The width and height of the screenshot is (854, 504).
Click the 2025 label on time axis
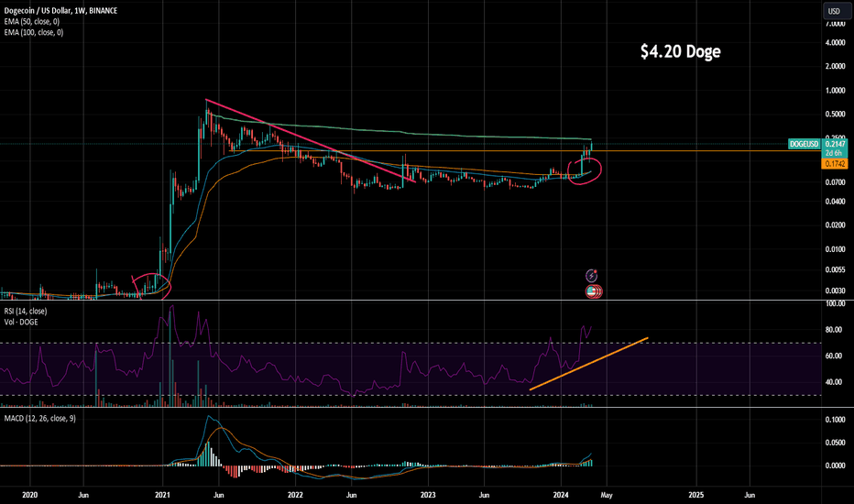click(x=695, y=495)
